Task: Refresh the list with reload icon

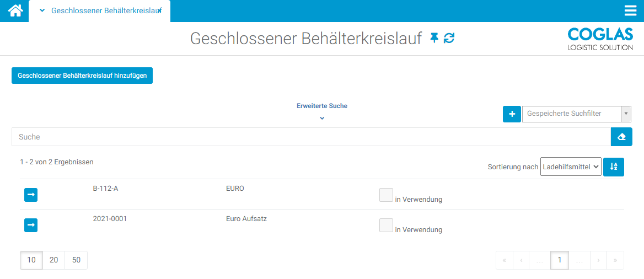Action: coord(449,38)
